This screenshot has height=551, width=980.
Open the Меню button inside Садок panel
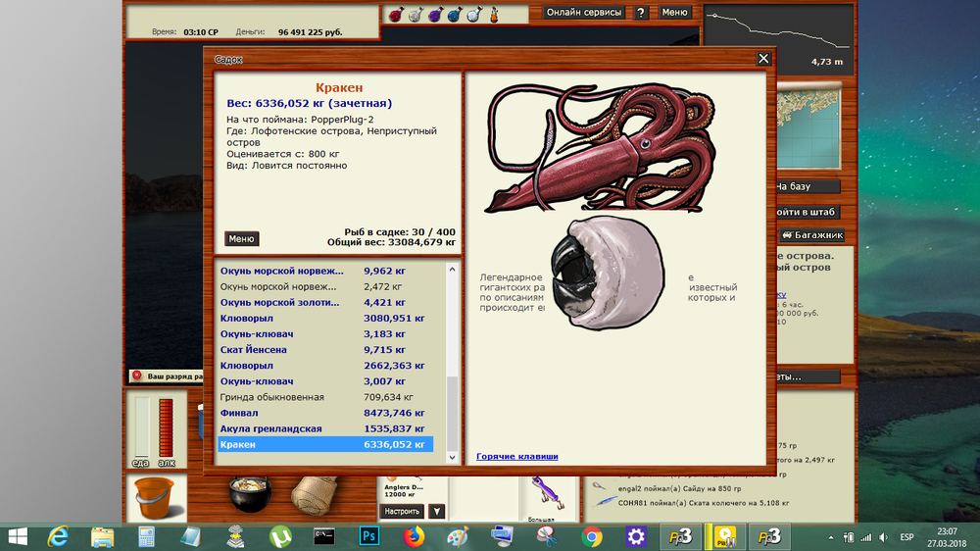[241, 238]
